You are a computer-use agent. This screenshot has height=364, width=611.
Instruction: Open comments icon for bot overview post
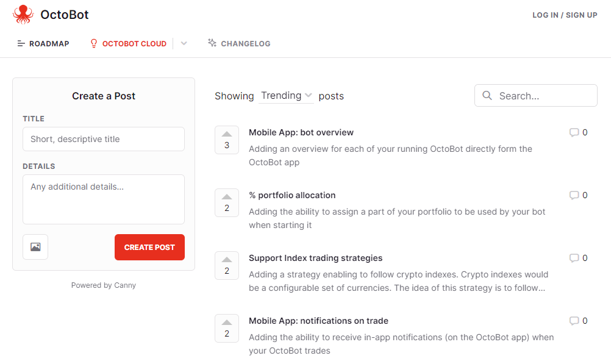574,132
